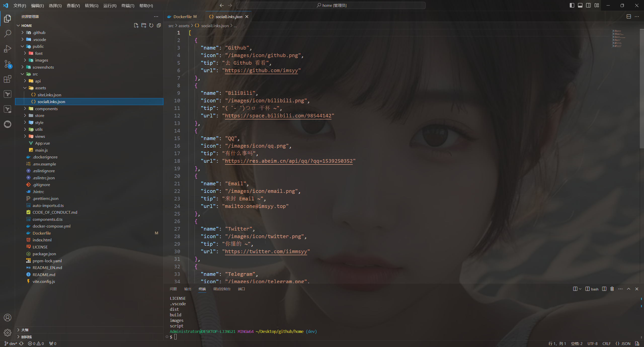Switch to the Dockerfile editor tab
This screenshot has width=644, height=347.
point(185,17)
